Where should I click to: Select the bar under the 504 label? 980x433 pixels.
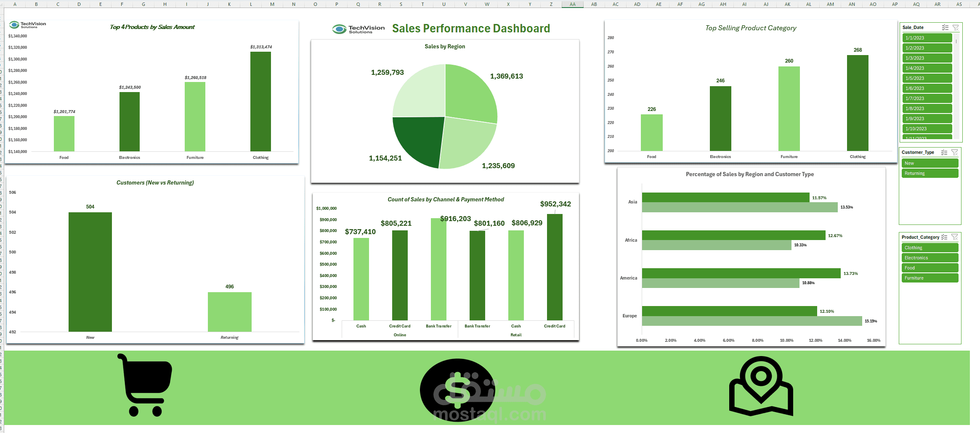coord(90,272)
